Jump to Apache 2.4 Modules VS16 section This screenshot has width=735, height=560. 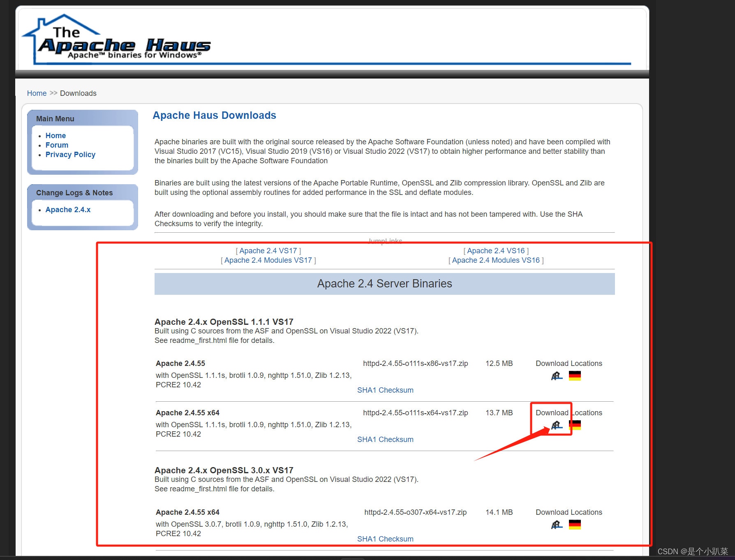pos(496,260)
